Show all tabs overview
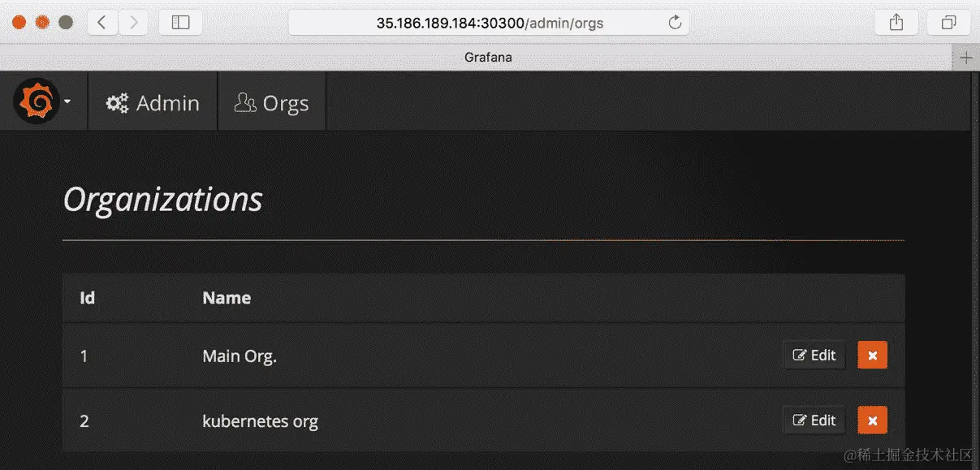This screenshot has height=470, width=980. click(948, 23)
